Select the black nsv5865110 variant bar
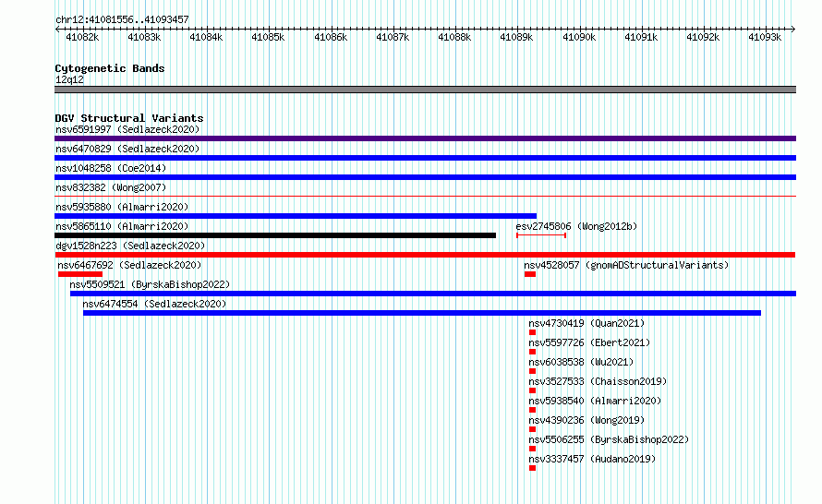Viewport: 822px width, 504px height. pos(275,235)
